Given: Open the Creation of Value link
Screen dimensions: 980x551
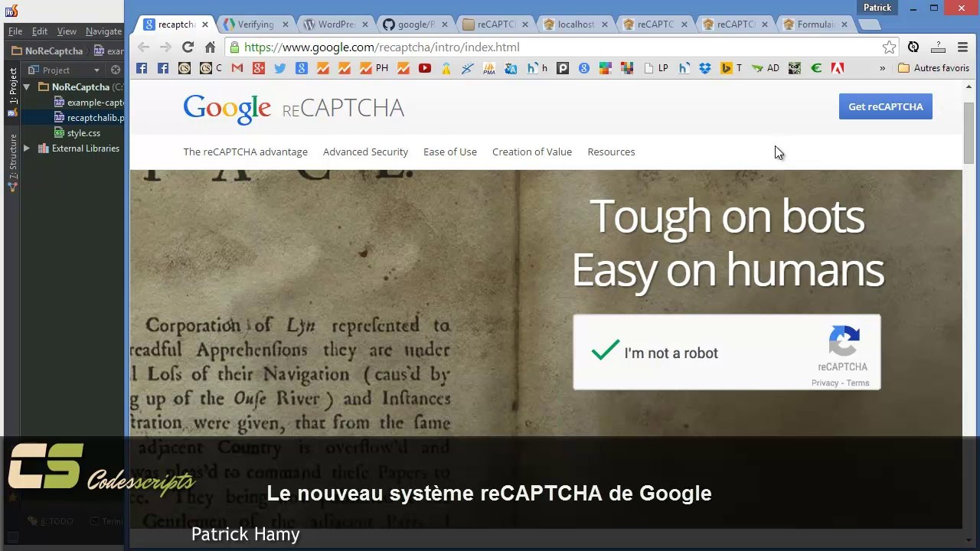Looking at the screenshot, I should pyautogui.click(x=532, y=152).
